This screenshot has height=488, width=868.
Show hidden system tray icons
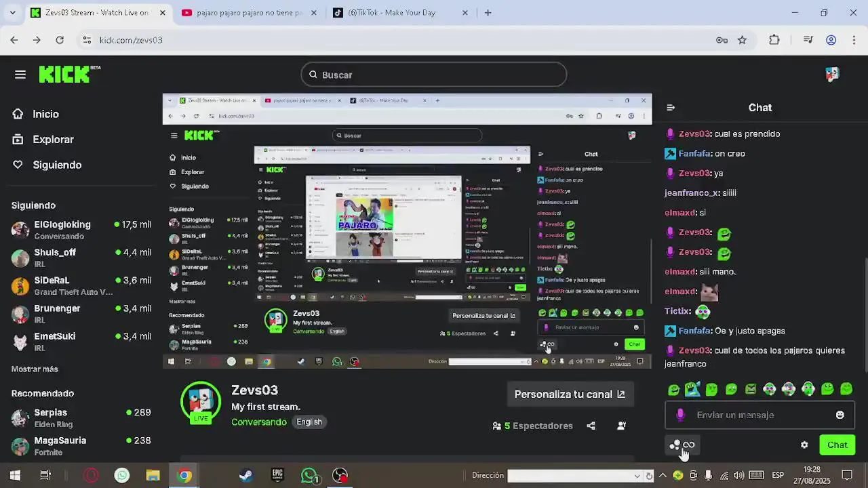(x=663, y=475)
